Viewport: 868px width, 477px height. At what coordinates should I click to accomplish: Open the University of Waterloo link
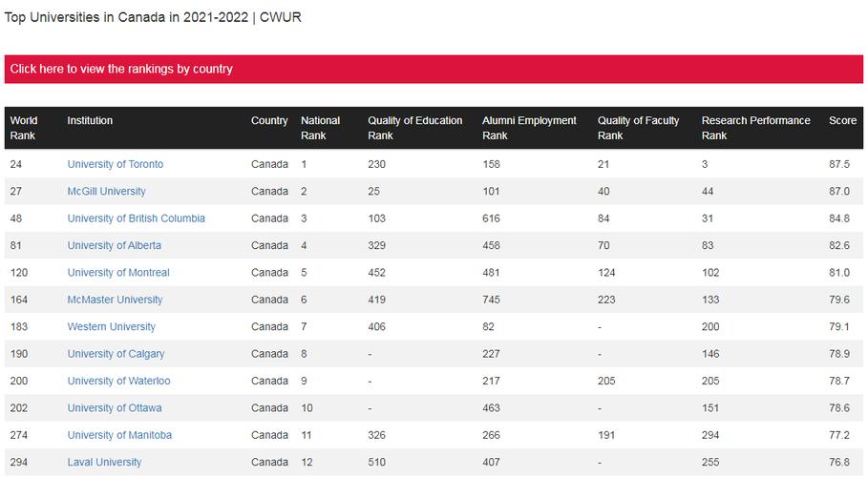click(x=118, y=382)
